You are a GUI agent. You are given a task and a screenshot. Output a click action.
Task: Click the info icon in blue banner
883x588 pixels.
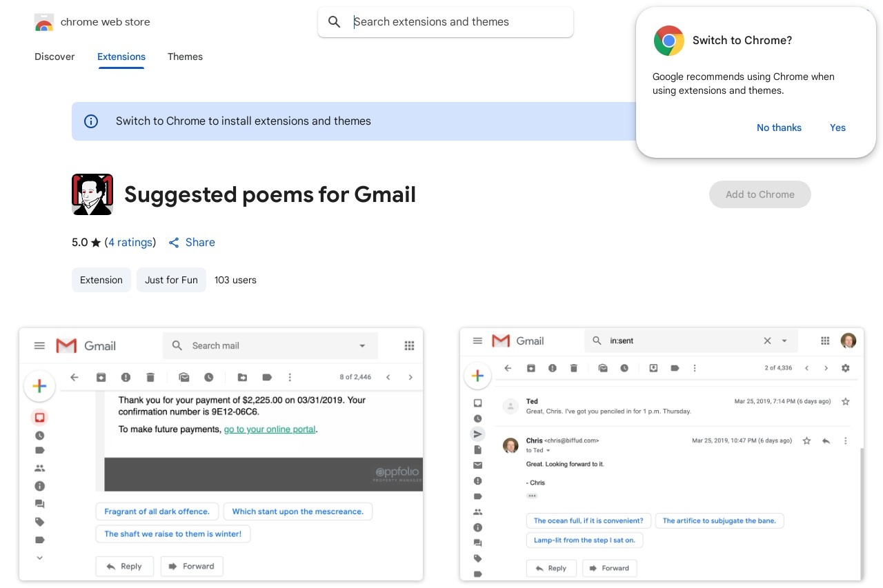[91, 121]
